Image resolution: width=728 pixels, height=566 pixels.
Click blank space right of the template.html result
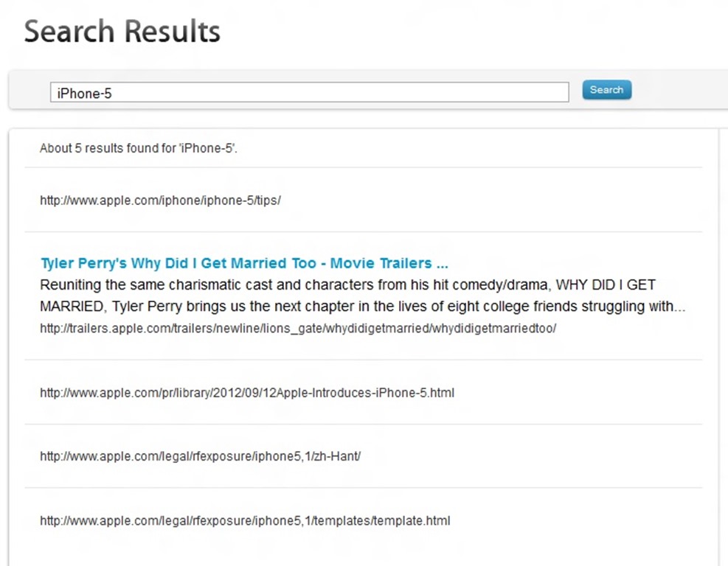click(x=575, y=521)
